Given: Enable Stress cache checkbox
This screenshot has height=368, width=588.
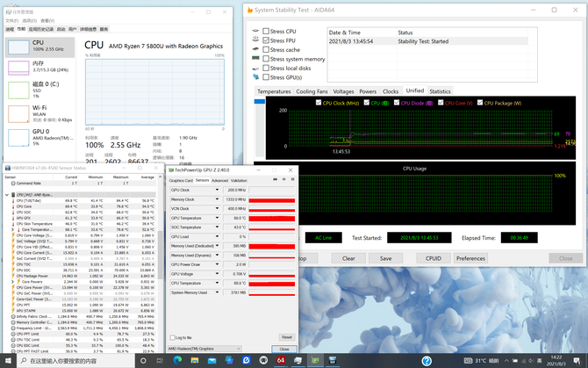Looking at the screenshot, I should tap(266, 49).
